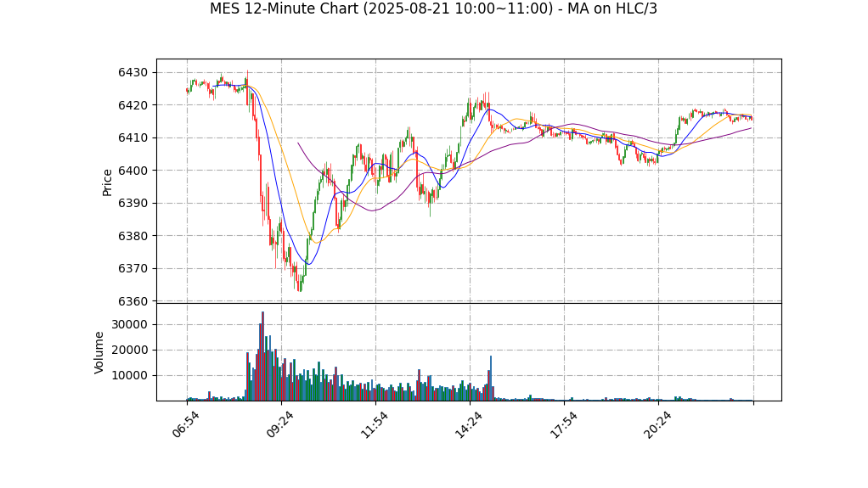Click the 'Volume' y-axis title

pyautogui.click(x=99, y=352)
